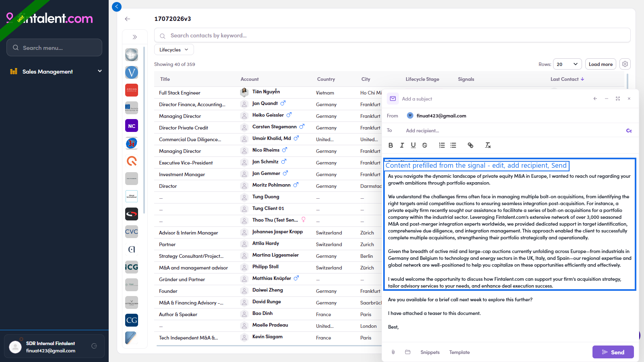Viewport: 644px width, 362px height.
Task: Open the Lifecycles filter dropdown
Action: [x=174, y=50]
